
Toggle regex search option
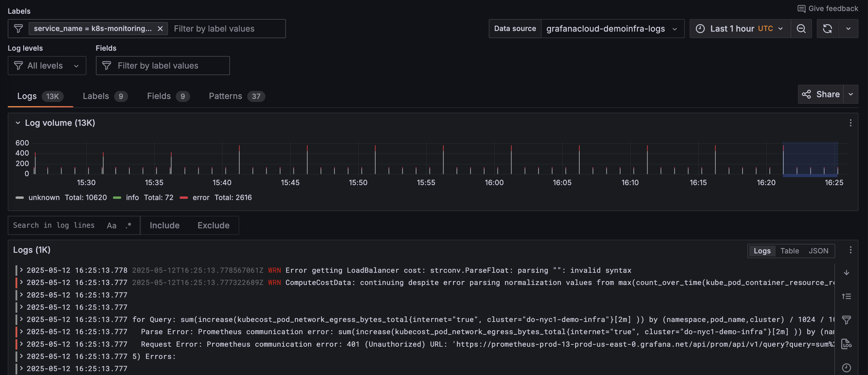click(x=128, y=225)
